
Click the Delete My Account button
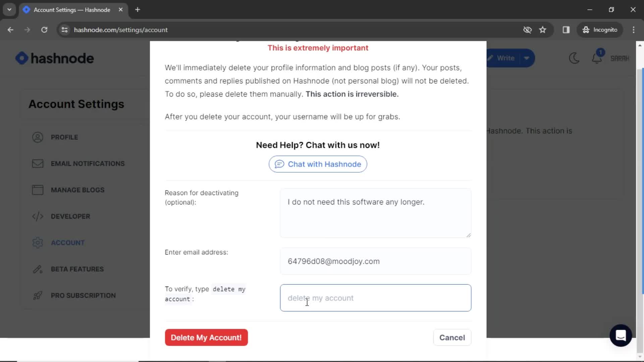[x=206, y=338]
